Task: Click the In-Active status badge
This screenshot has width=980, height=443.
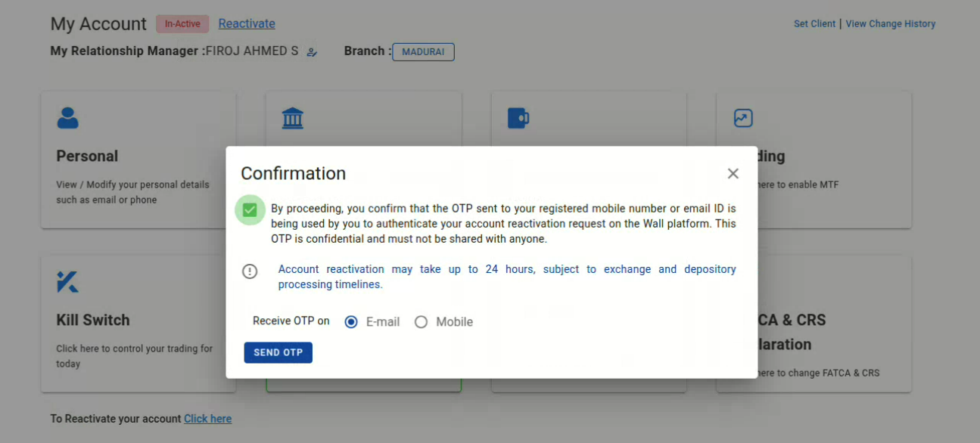Action: click(x=182, y=23)
